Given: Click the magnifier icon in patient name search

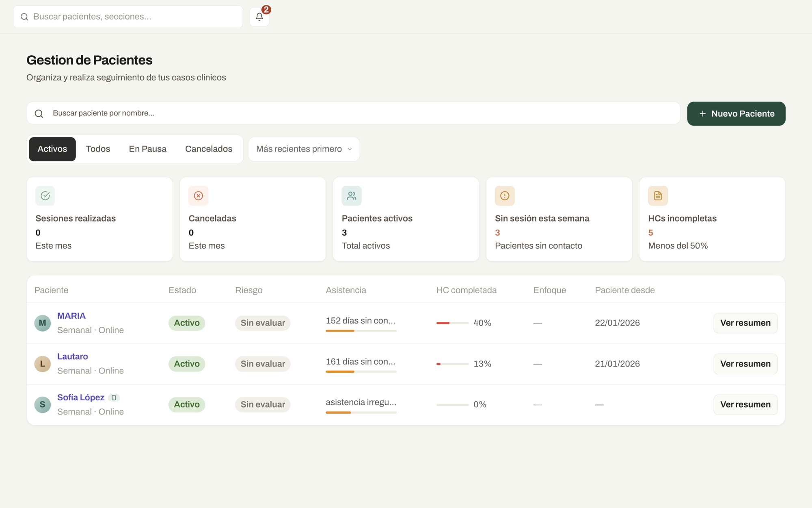Looking at the screenshot, I should [x=39, y=113].
